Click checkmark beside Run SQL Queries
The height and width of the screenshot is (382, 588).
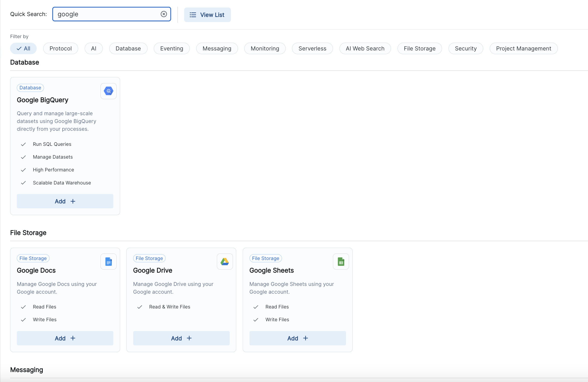point(23,144)
